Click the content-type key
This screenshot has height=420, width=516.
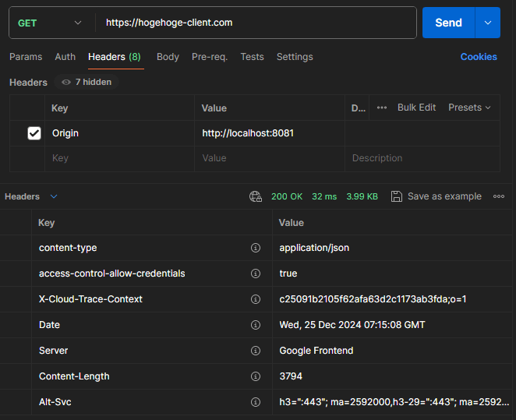[x=68, y=248]
